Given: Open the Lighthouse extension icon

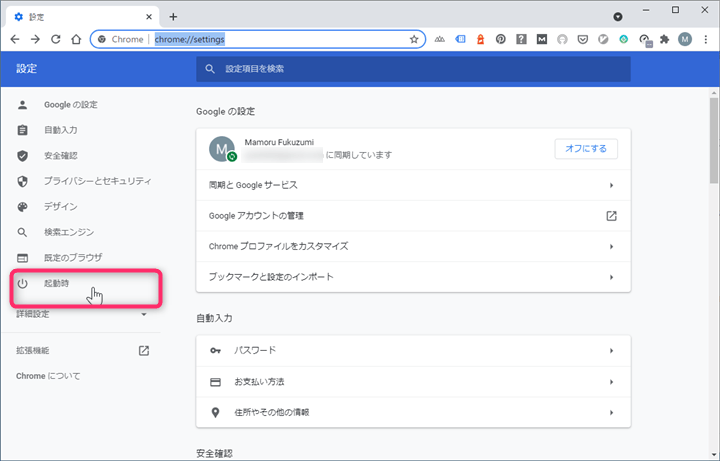Looking at the screenshot, I should (x=480, y=39).
